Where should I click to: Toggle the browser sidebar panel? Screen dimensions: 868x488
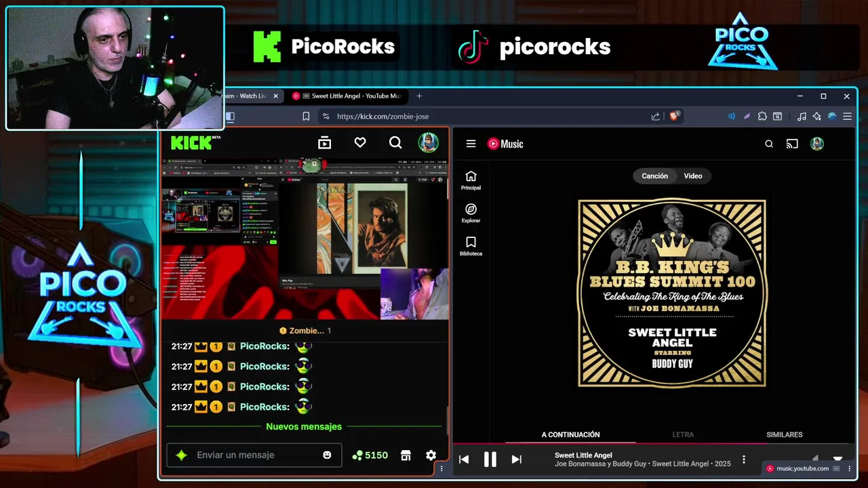point(230,117)
